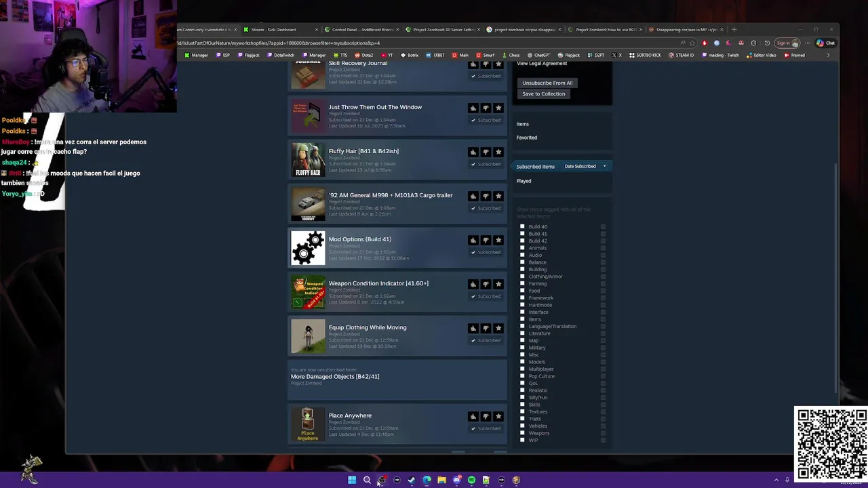868x488 pixels.
Task: Open the Played list in sidebar
Action: (x=524, y=181)
